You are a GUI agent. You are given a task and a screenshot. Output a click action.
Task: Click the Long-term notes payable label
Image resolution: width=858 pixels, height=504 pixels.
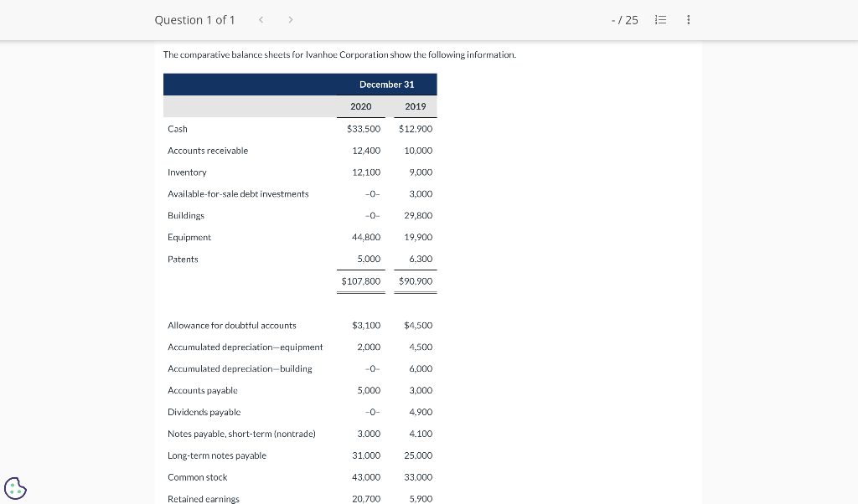pos(217,455)
